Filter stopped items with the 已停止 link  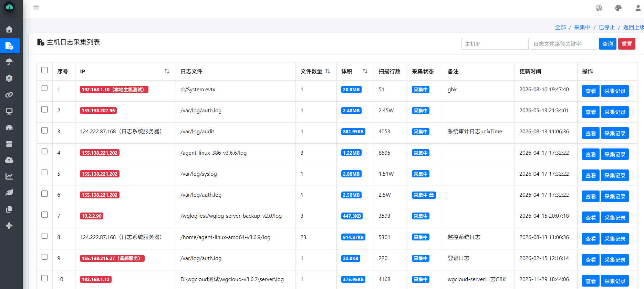click(607, 27)
